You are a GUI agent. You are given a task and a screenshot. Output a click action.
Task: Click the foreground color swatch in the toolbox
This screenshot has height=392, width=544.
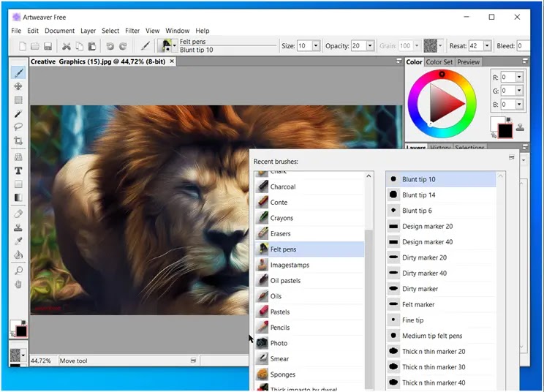coord(21,331)
